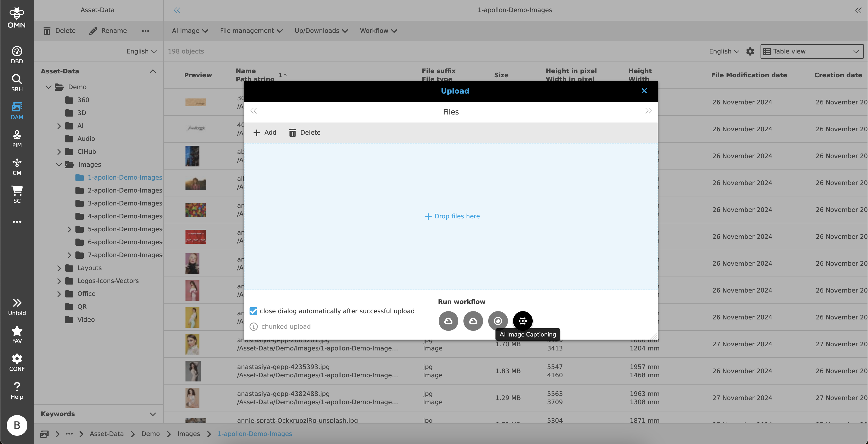Expand the Layouts folder in tree
The height and width of the screenshot is (444, 868).
click(x=59, y=268)
